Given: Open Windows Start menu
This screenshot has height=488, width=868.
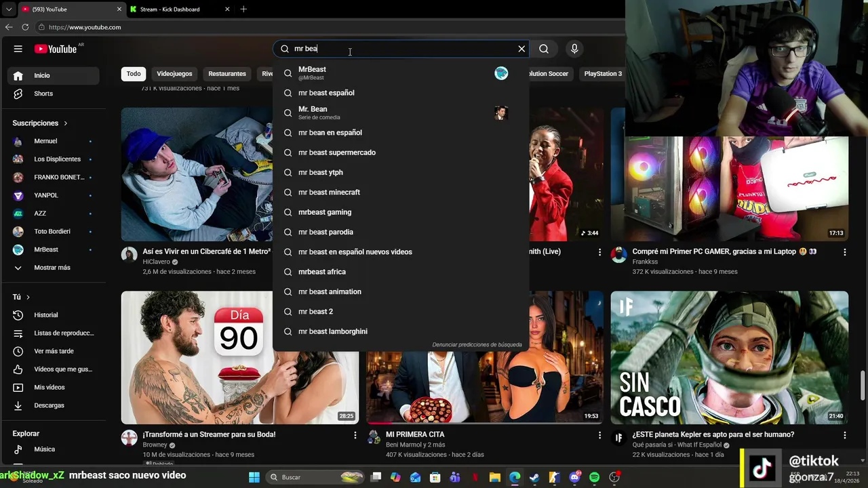Looking at the screenshot, I should pyautogui.click(x=254, y=477).
